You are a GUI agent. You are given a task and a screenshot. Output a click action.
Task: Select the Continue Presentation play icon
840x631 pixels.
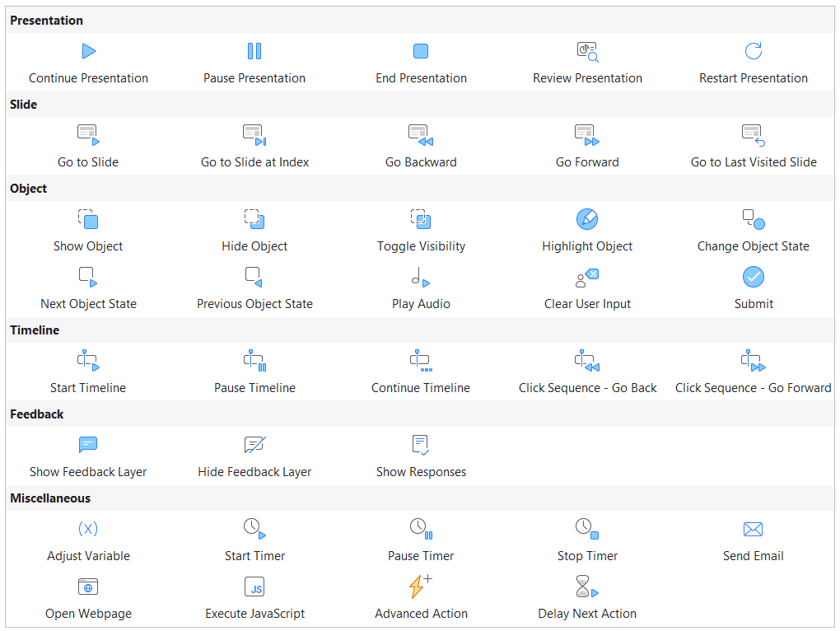click(89, 52)
